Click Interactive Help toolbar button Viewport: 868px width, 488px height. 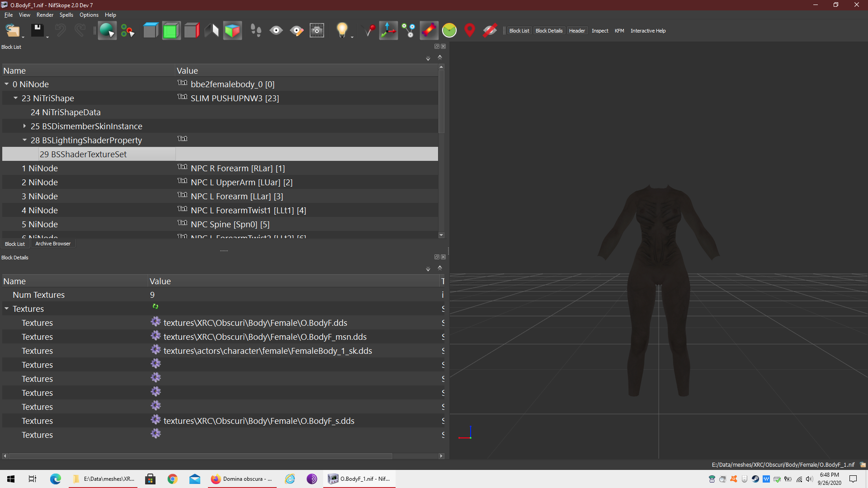(648, 31)
